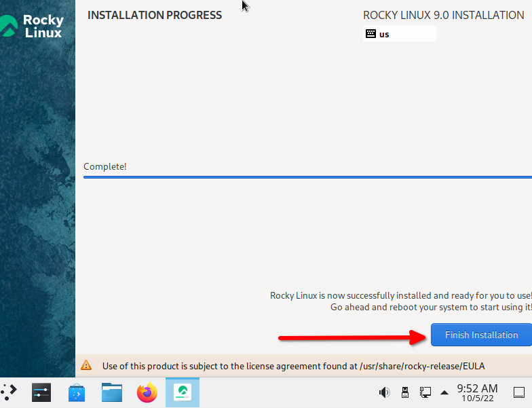Click the Rocky Linux logo in sidebar
The width and height of the screenshot is (532, 408).
pyautogui.click(x=33, y=26)
